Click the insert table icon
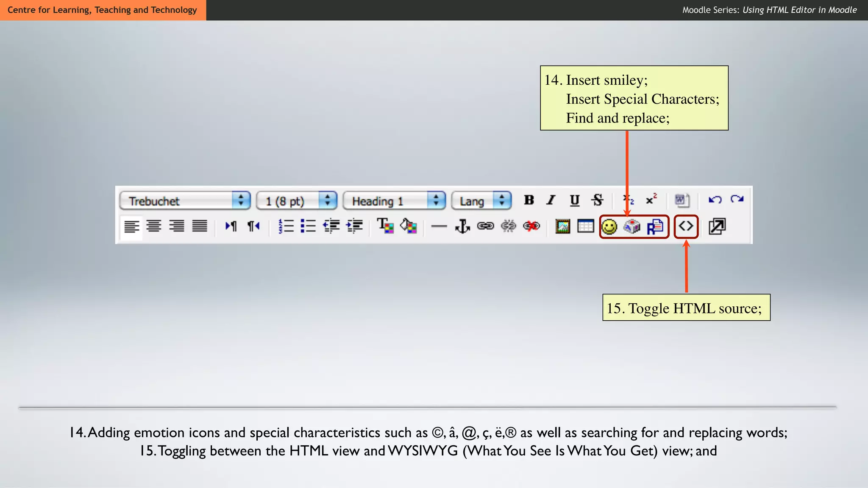Screen dimensions: 868x488 [x=585, y=227]
